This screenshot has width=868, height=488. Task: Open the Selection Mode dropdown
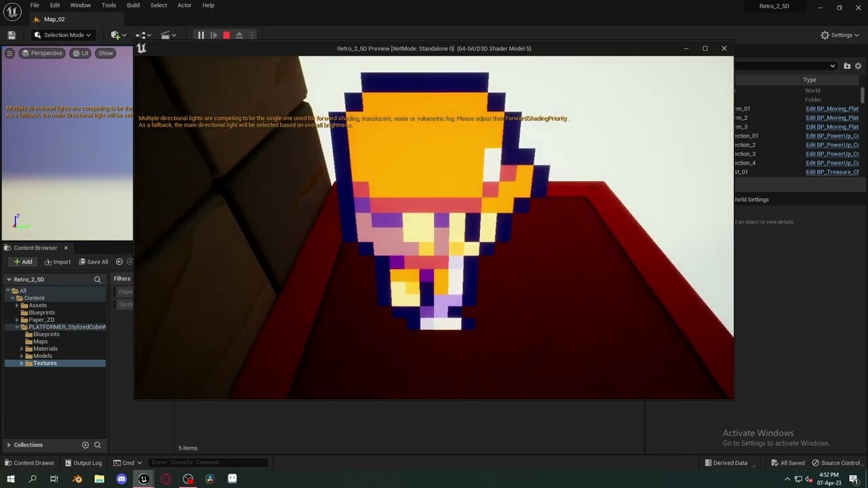coord(62,35)
